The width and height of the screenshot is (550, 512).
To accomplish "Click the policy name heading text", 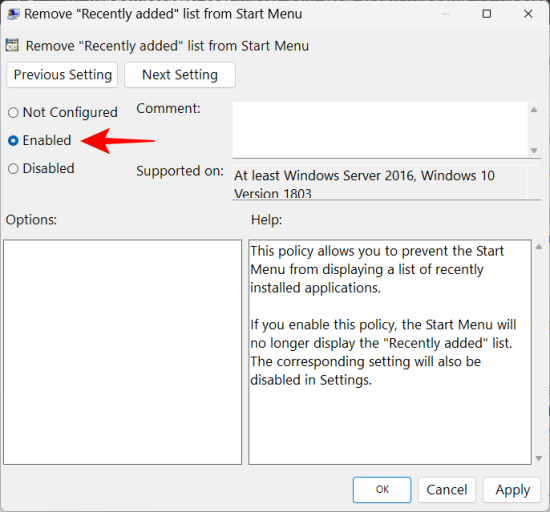I will [x=167, y=46].
